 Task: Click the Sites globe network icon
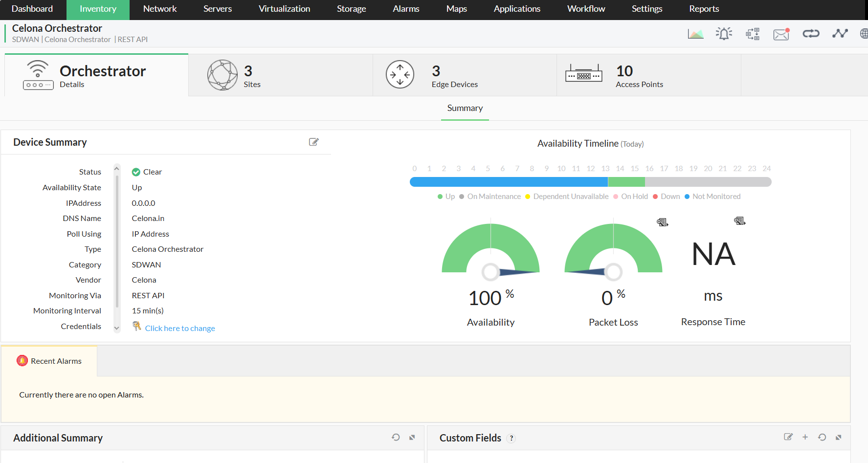[x=223, y=75]
